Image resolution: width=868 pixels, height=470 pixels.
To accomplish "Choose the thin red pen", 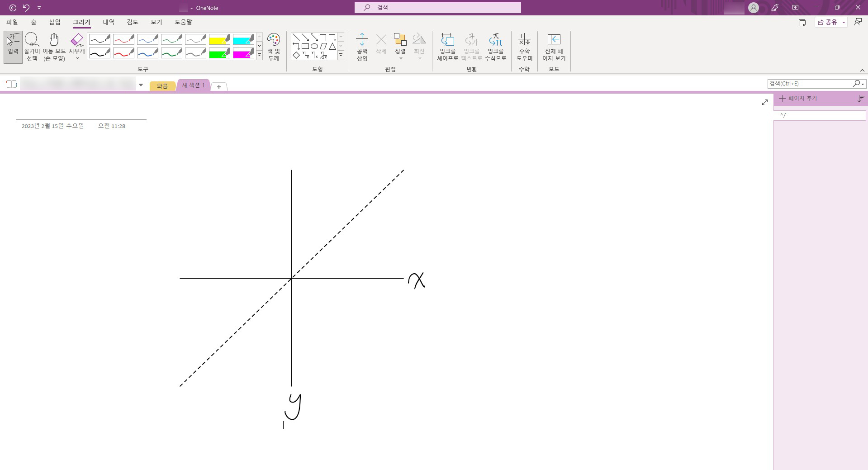I will click(x=123, y=39).
